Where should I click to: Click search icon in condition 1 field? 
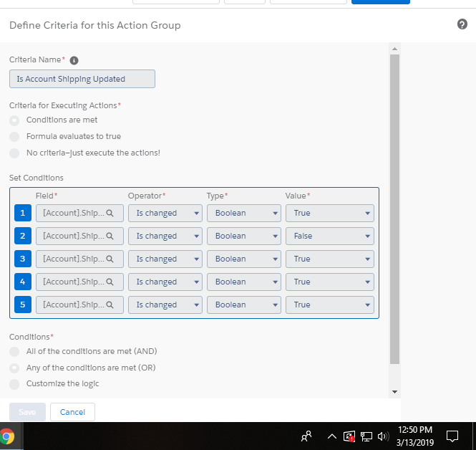coord(110,213)
